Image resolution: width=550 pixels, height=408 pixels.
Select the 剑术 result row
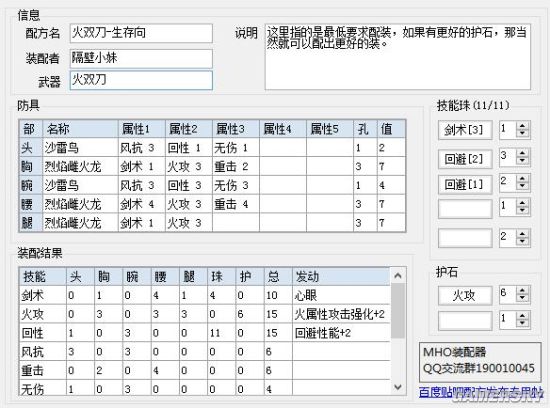pos(204,295)
